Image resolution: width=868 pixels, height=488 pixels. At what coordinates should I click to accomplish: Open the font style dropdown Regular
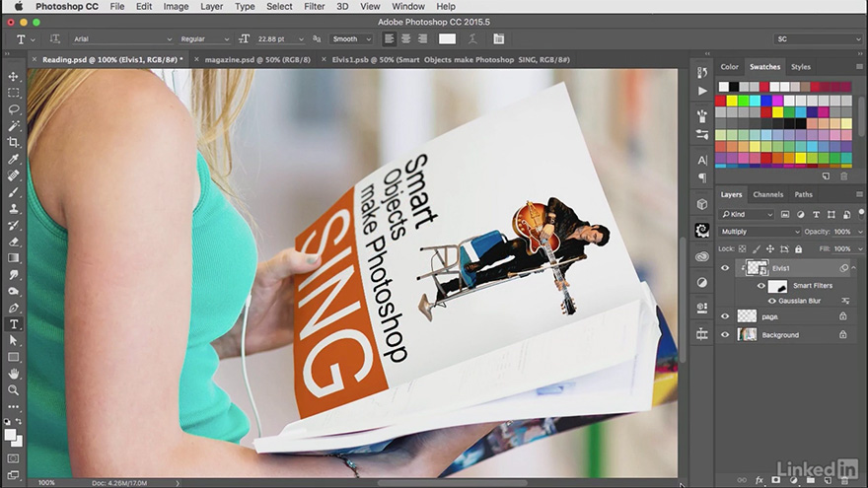204,39
